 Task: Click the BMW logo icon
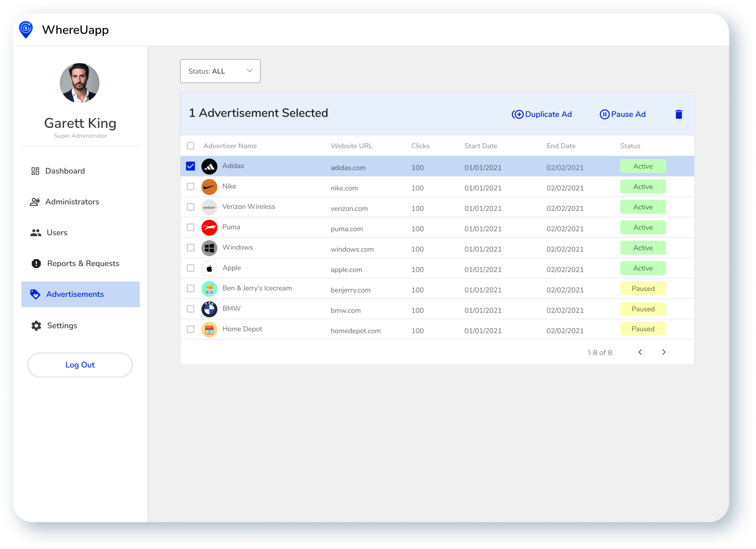click(209, 309)
